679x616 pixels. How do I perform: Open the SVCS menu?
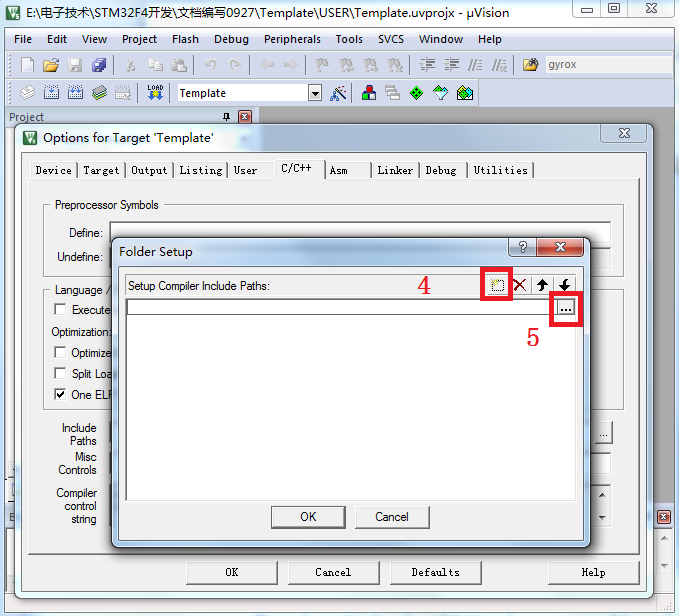coord(391,39)
